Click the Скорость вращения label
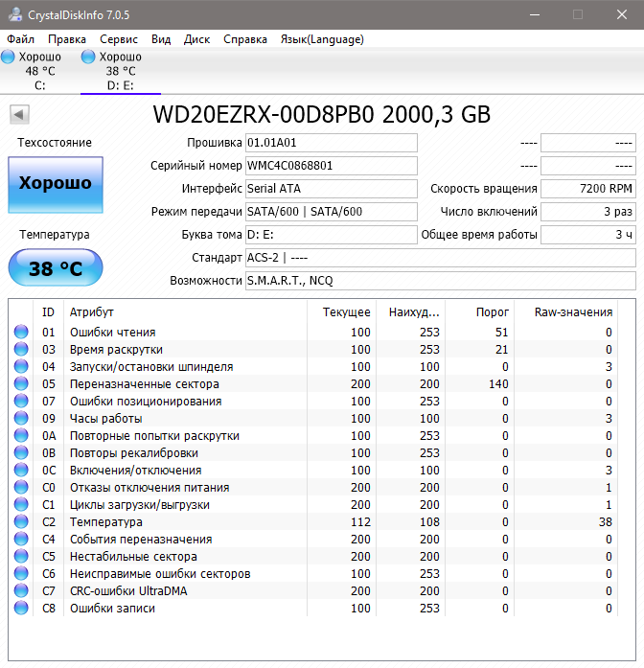 [484, 189]
